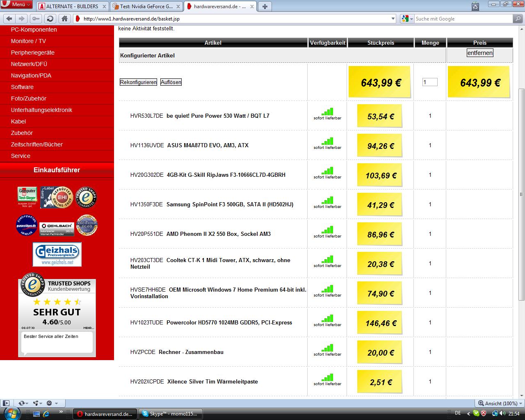
Task: Close the hardwareversand.de tab
Action: (253, 7)
